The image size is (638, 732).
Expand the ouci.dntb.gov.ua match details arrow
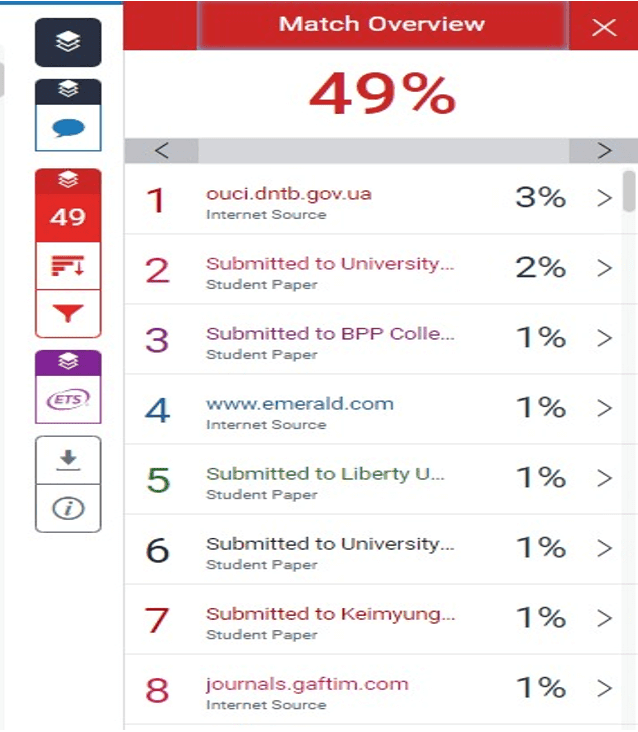[604, 198]
